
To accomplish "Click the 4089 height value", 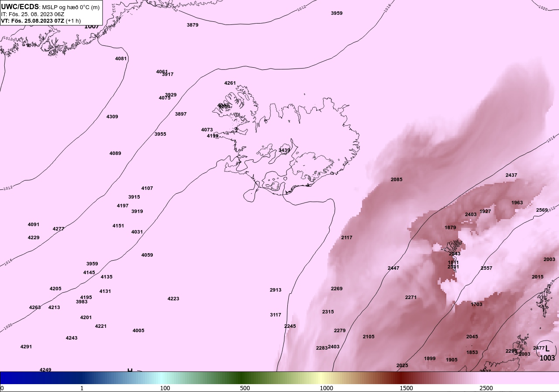I will 115,153.
